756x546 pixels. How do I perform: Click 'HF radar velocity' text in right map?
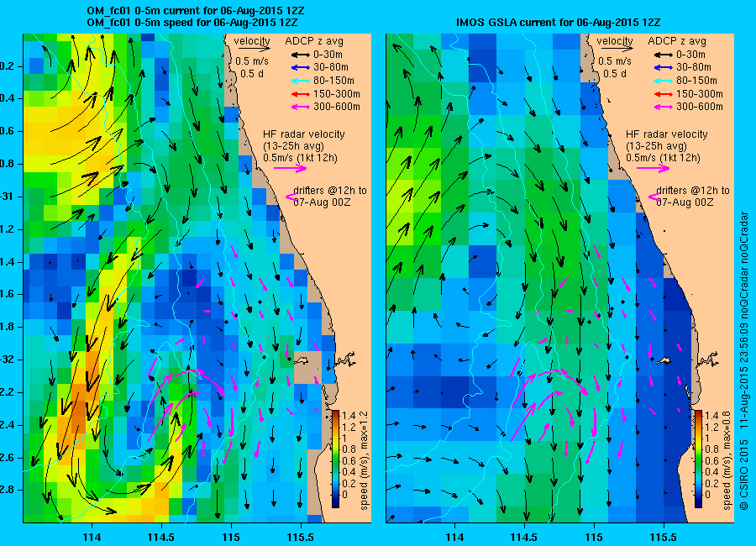coord(667,134)
